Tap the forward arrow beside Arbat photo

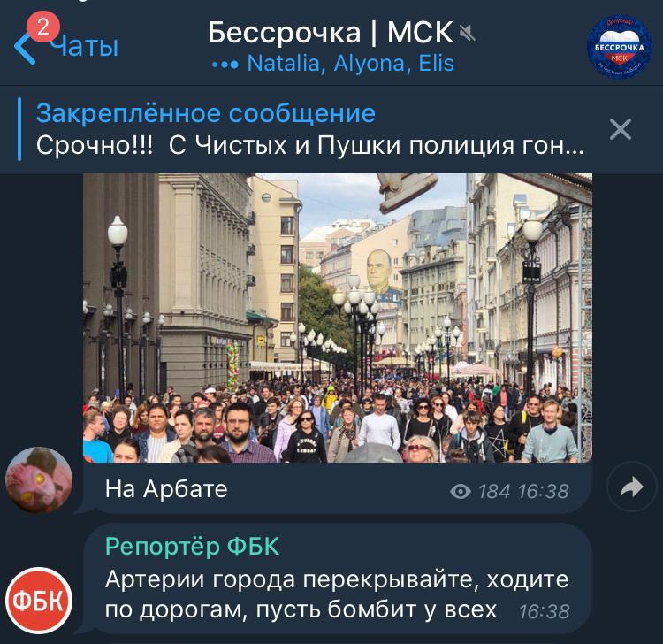click(x=632, y=487)
